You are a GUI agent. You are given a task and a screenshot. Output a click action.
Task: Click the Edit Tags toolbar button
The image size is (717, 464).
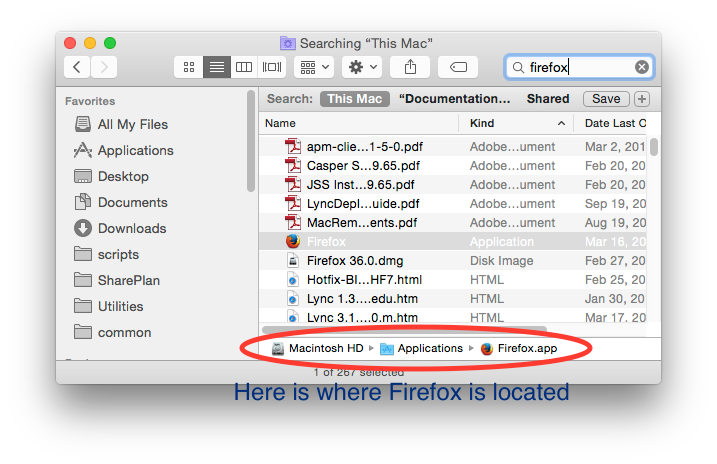[x=458, y=67]
